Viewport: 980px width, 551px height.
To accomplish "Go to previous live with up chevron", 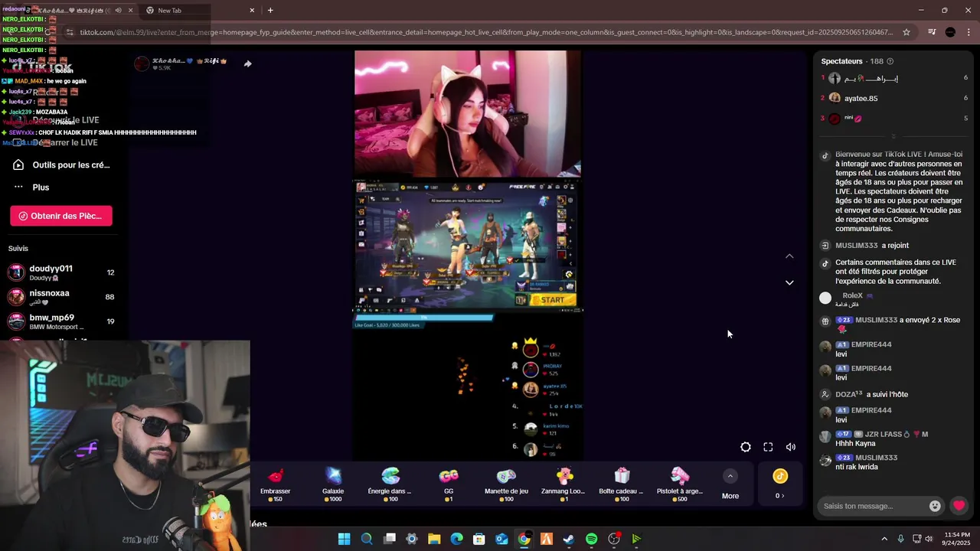I will pos(789,256).
